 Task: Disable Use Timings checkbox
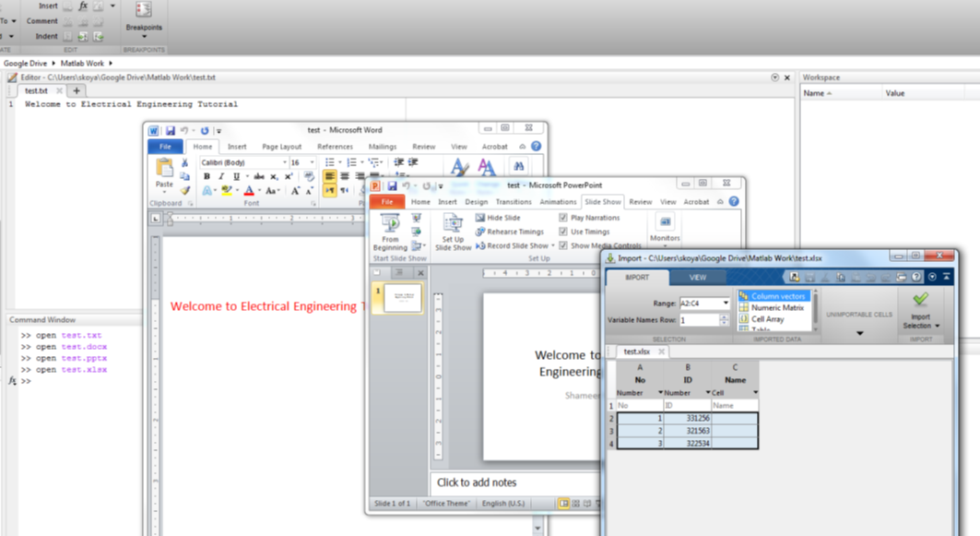point(563,232)
